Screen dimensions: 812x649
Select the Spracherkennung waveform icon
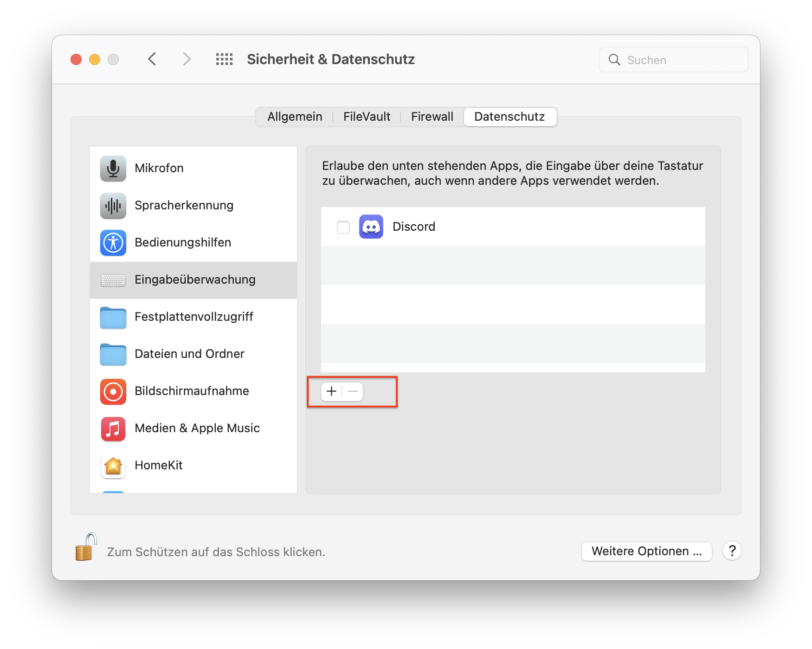pos(113,205)
